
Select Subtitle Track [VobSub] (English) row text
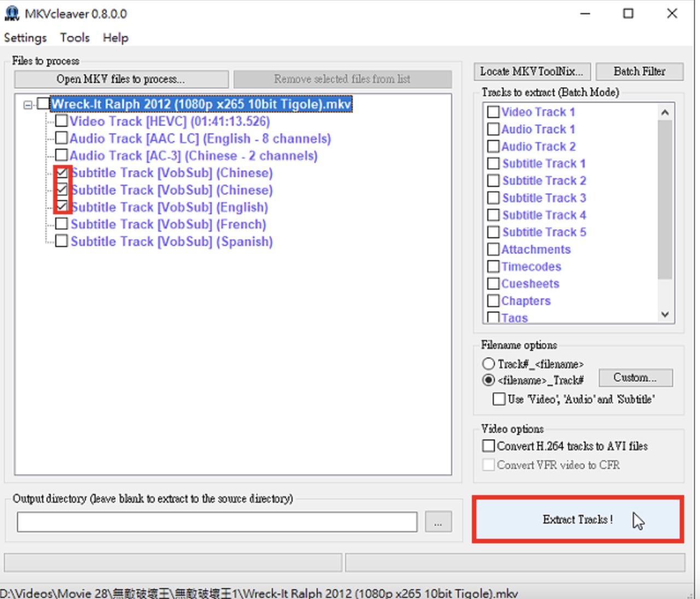170,207
